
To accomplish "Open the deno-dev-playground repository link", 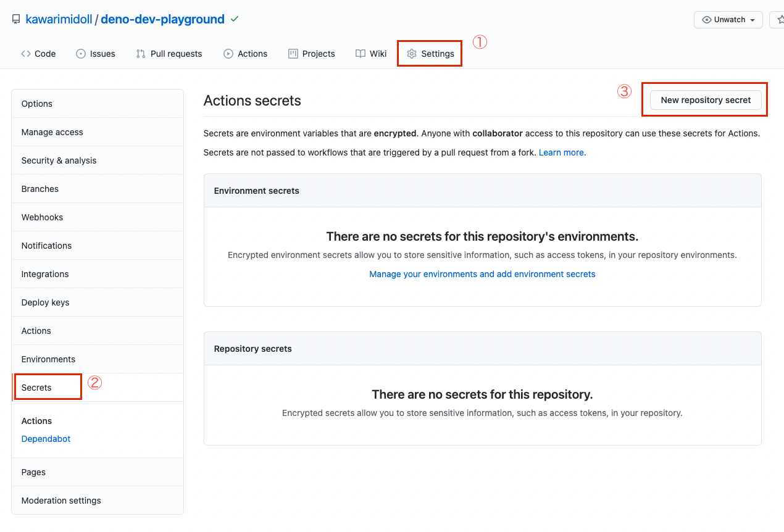I will 162,19.
